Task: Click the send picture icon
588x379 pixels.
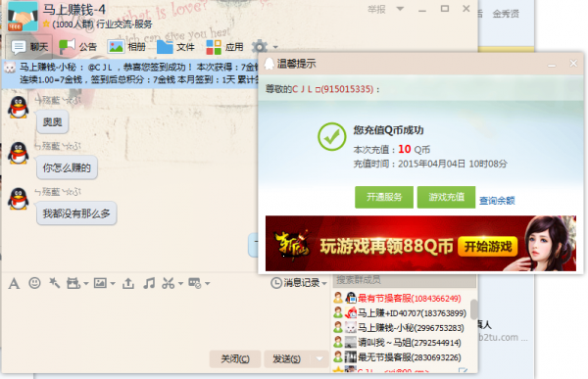Action: (100, 283)
